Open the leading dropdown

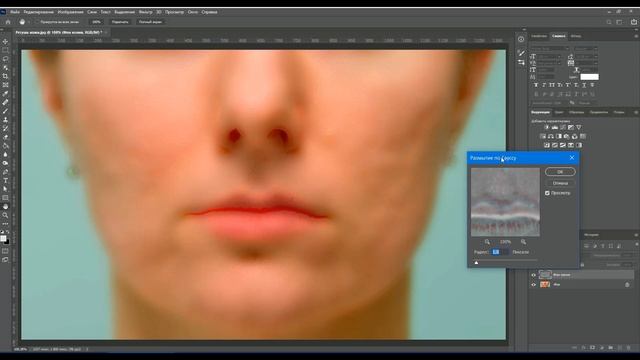(x=587, y=57)
